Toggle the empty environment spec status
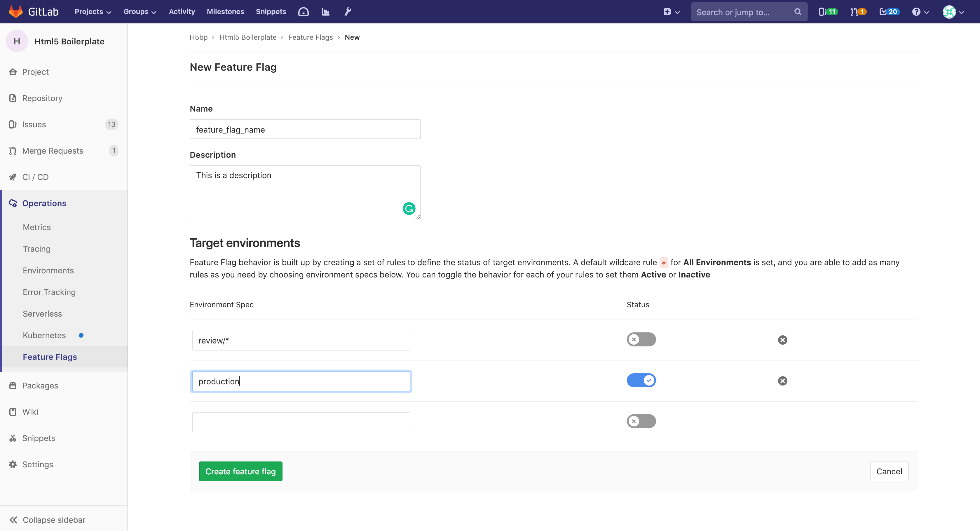Viewport: 980px width, 531px height. (641, 421)
